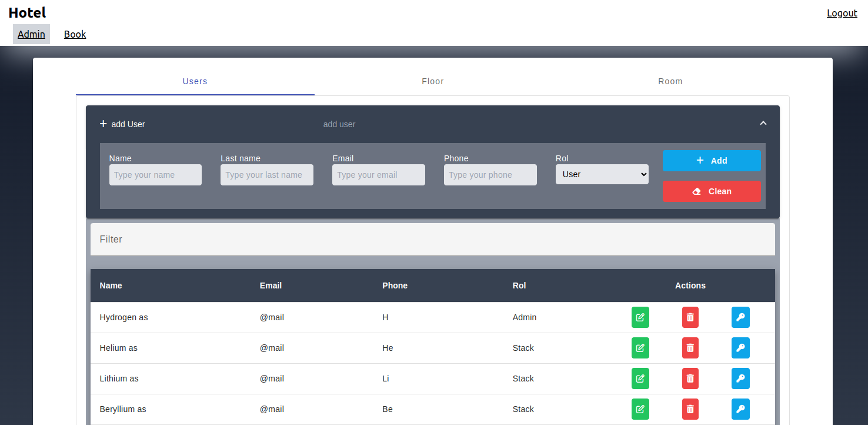
Task: Click the Logout link
Action: point(842,13)
